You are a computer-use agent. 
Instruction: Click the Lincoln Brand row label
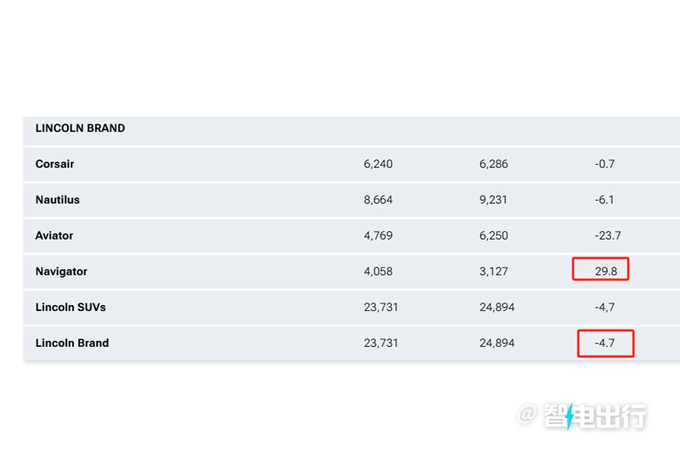72,343
